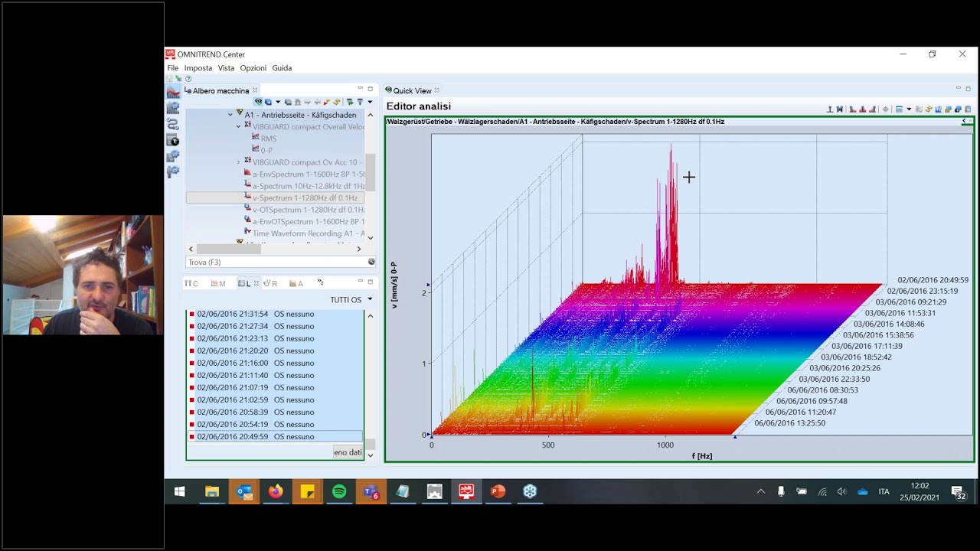This screenshot has width=980, height=551.
Task: Click the blue back chevron on chart header
Action: 964,121
